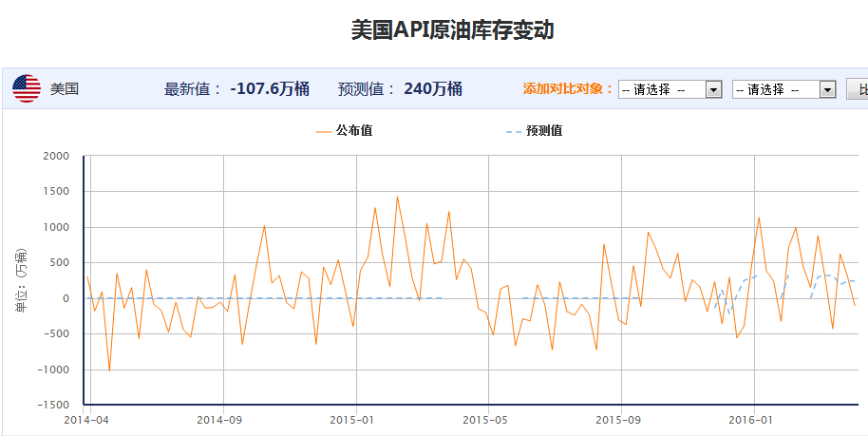Click the latest value -107.6万桶
This screenshot has height=436, width=868.
(x=270, y=88)
